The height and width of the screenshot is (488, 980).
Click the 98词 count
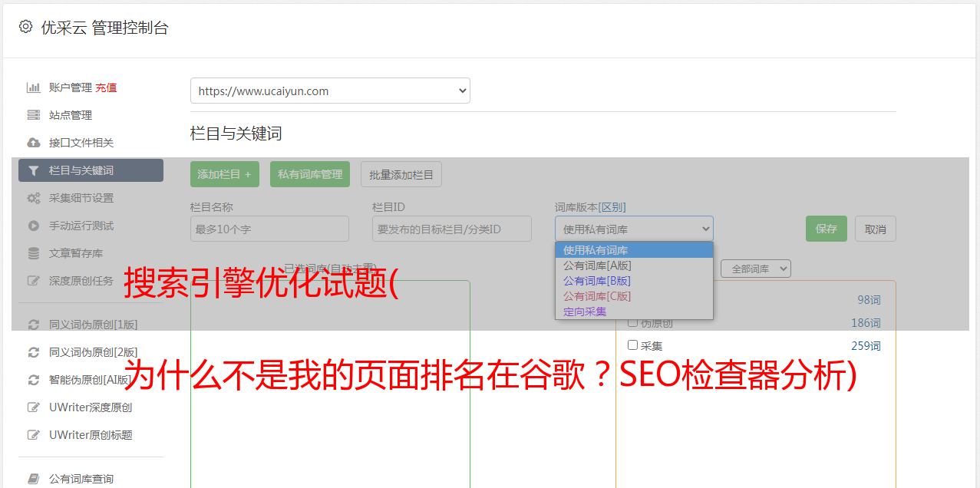coord(869,300)
